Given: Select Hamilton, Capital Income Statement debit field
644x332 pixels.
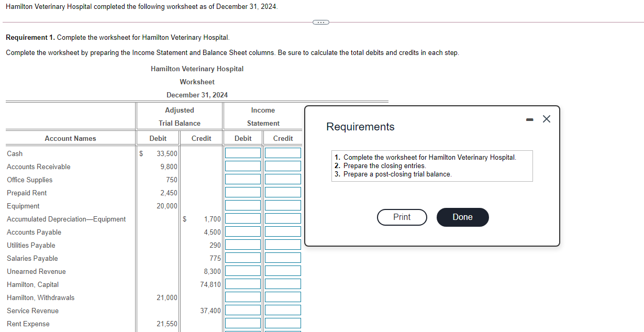Looking at the screenshot, I should click(243, 284).
